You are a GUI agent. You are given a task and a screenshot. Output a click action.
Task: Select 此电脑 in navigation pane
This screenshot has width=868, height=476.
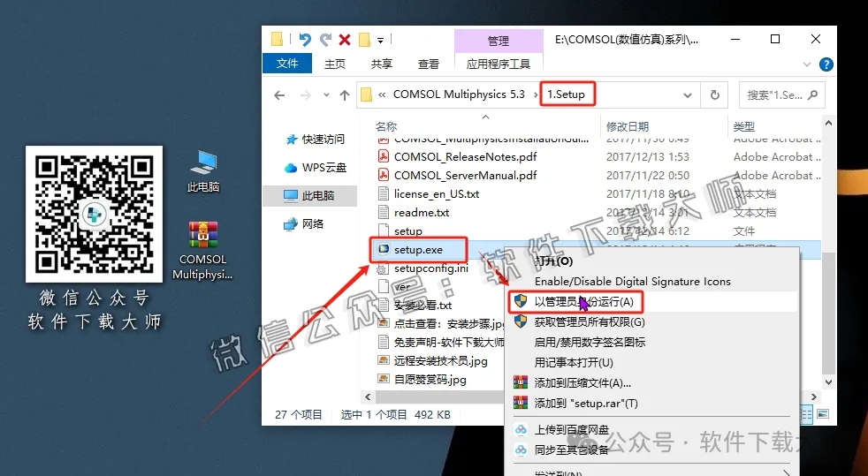[x=309, y=196]
